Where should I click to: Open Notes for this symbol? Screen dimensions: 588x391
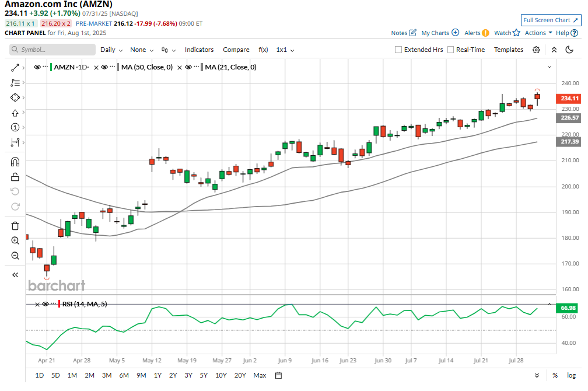[x=404, y=33]
